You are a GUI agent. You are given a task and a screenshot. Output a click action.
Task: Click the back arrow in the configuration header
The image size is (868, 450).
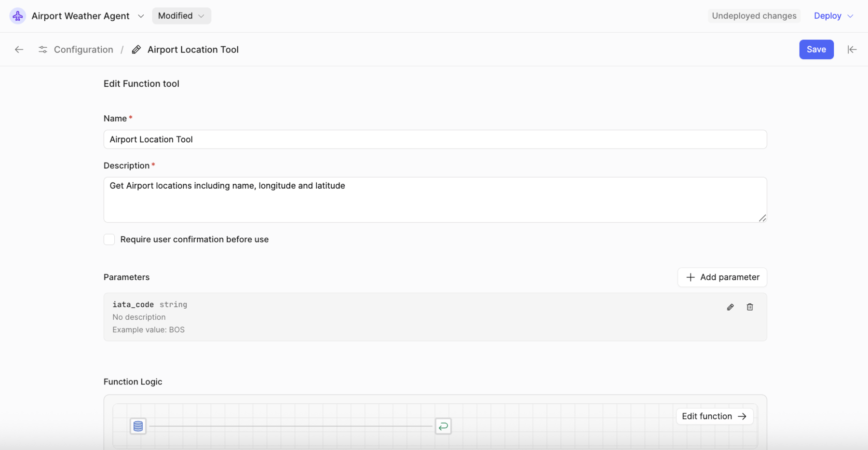click(x=19, y=49)
